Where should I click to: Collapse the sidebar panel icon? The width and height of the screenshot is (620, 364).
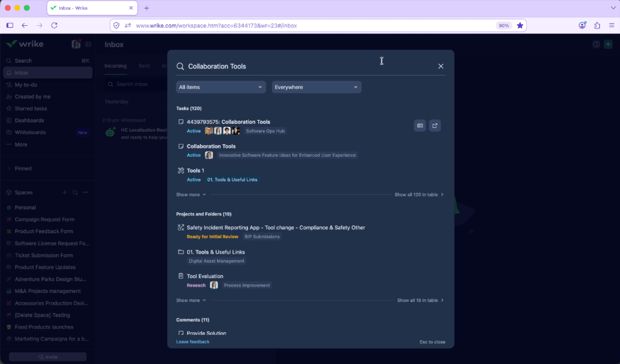[88, 45]
